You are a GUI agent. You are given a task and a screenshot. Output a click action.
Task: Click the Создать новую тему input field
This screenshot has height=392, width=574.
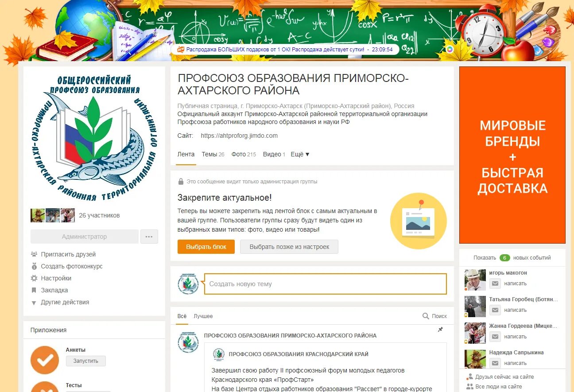325,284
